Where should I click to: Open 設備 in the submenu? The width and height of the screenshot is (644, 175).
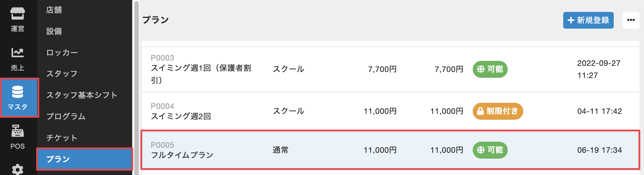coord(54,31)
